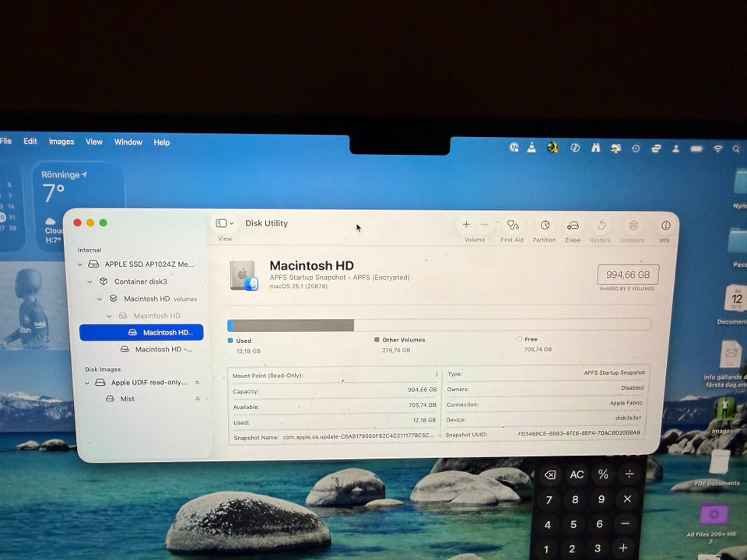Click the Unmount toolbar icon

point(633,226)
